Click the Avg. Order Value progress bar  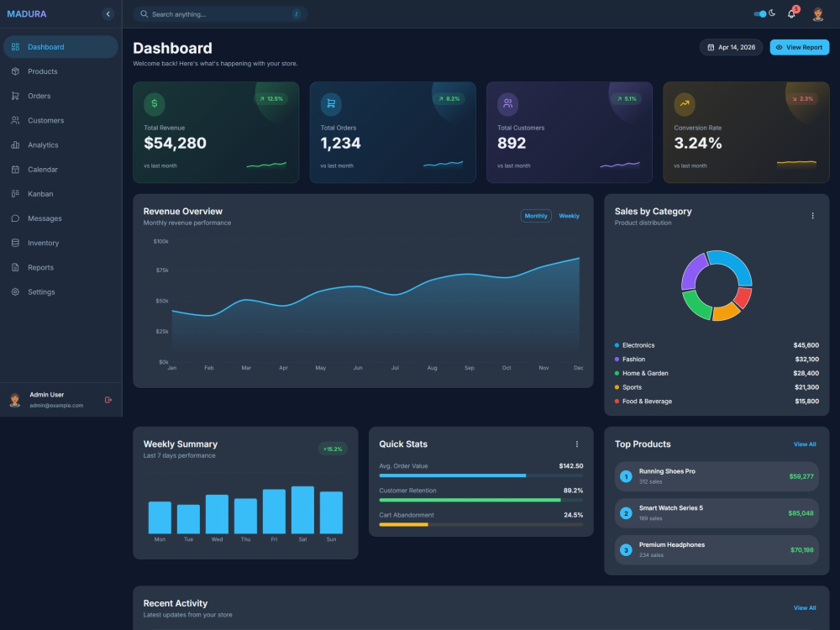point(481,475)
